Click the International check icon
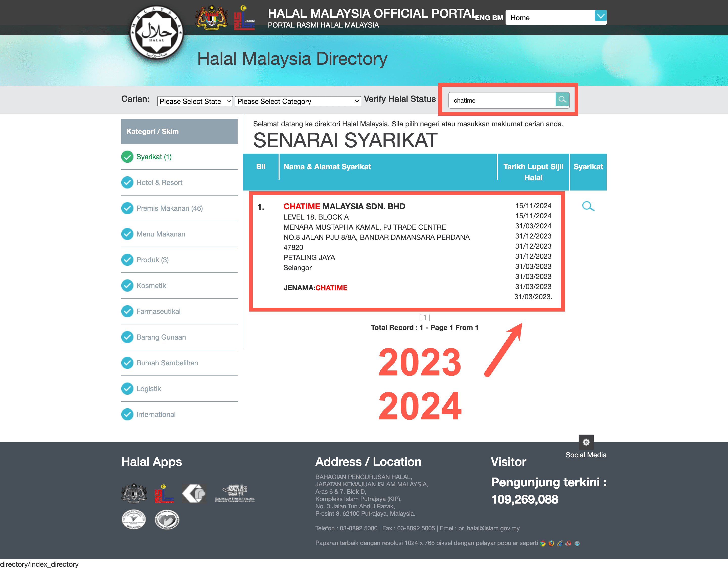The image size is (728, 569). (127, 414)
